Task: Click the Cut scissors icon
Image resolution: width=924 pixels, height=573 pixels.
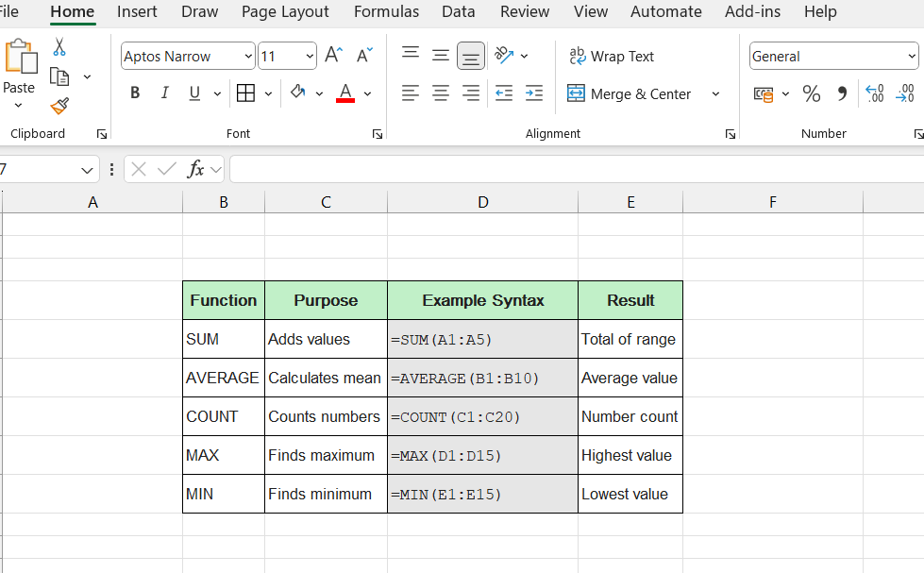Action: click(x=59, y=47)
